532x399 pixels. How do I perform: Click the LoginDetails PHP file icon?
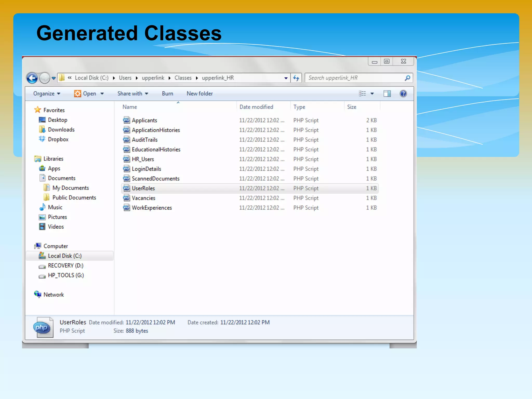tap(126, 169)
